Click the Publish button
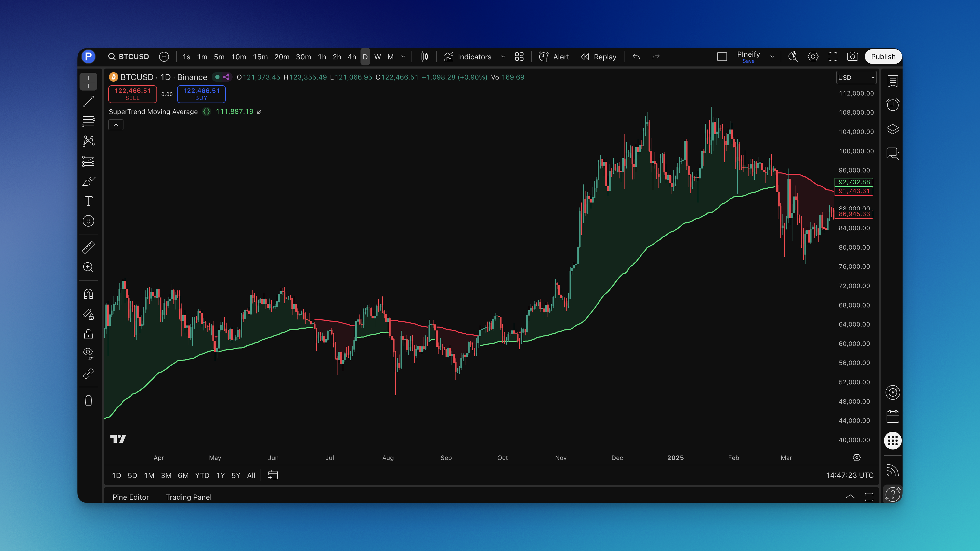Screen dimensions: 980x551 [x=883, y=57]
